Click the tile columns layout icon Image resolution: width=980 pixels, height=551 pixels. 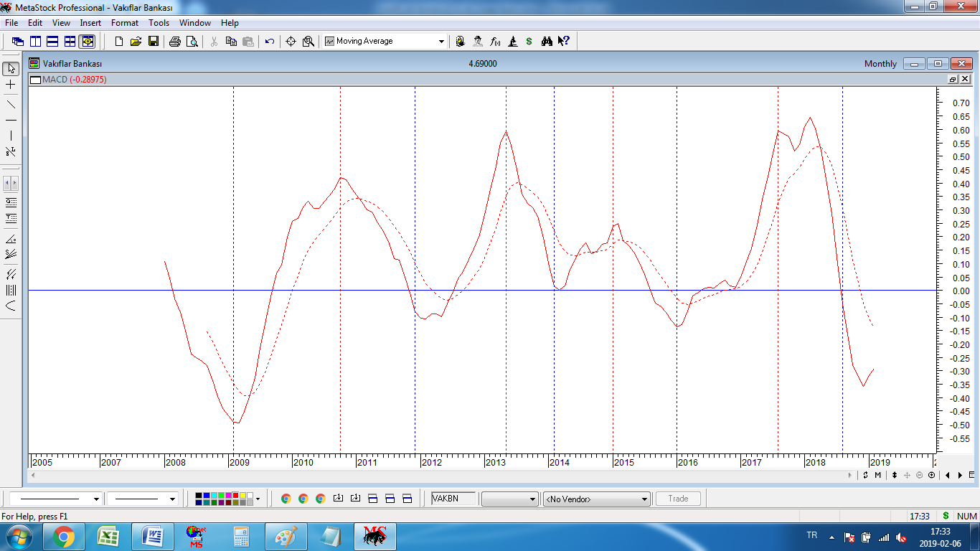pyautogui.click(x=35, y=42)
